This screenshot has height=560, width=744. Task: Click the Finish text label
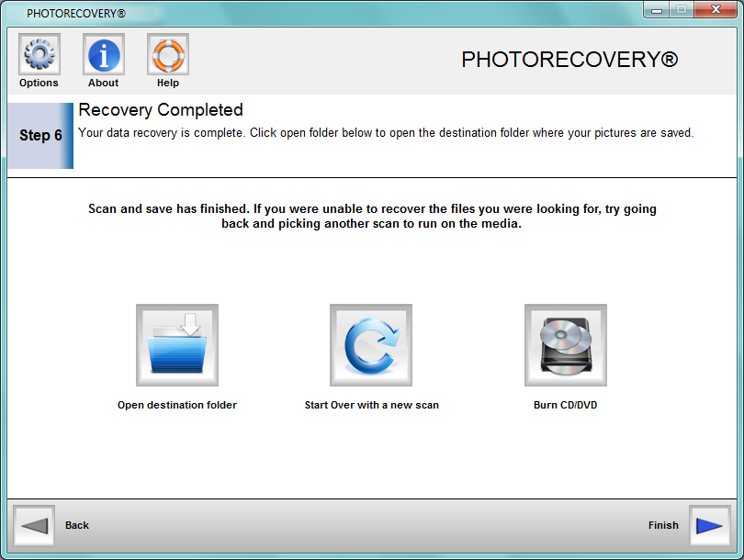pos(663,525)
